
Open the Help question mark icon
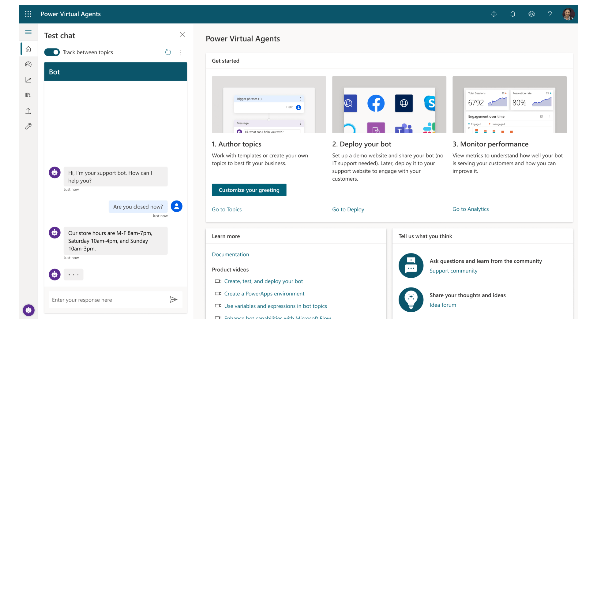(550, 14)
